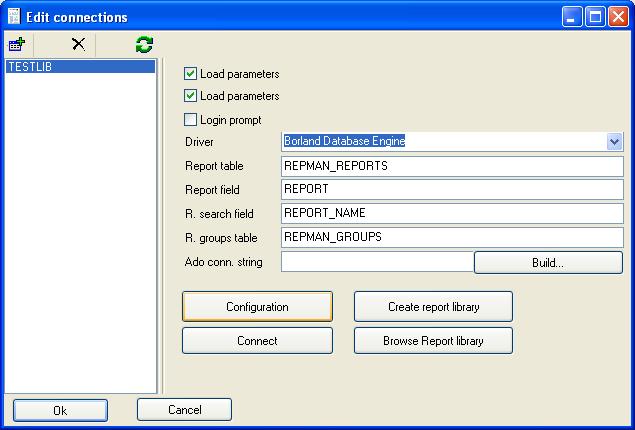The width and height of the screenshot is (635, 430).
Task: Click Browse Report library button
Action: coord(433,341)
